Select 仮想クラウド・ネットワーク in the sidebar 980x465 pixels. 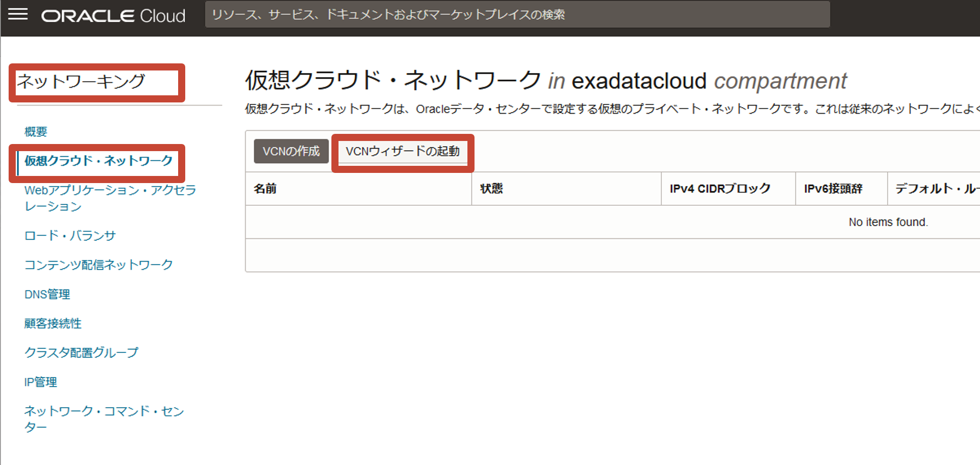click(98, 161)
